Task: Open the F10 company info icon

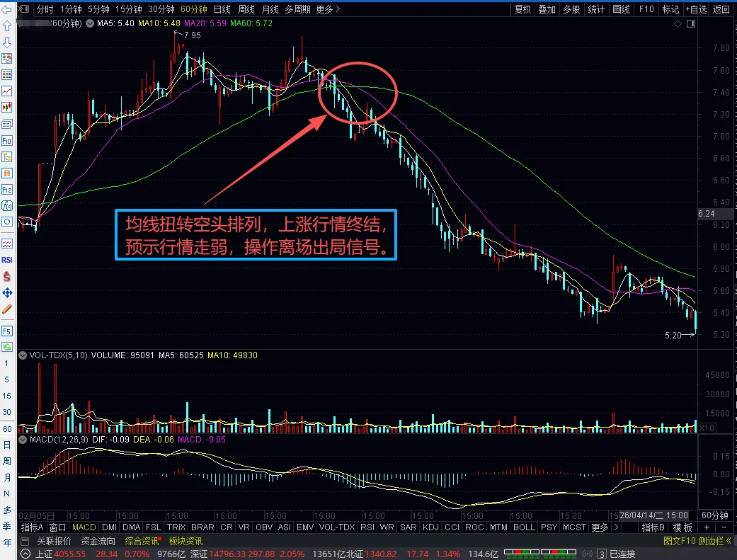Action: [x=7, y=141]
